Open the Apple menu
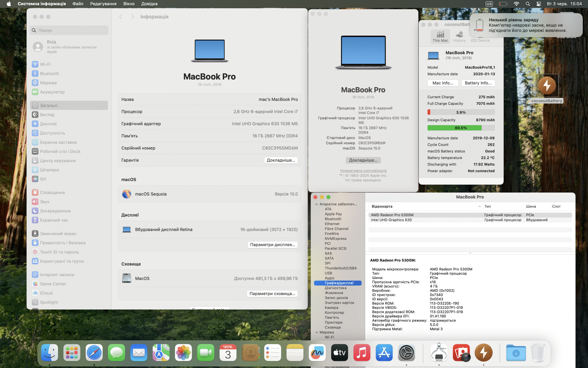588x368 pixels. [9, 4]
